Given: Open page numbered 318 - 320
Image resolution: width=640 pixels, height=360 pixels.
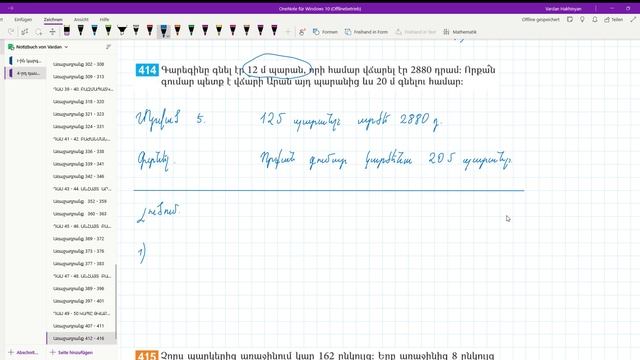Looking at the screenshot, I should (x=81, y=102).
